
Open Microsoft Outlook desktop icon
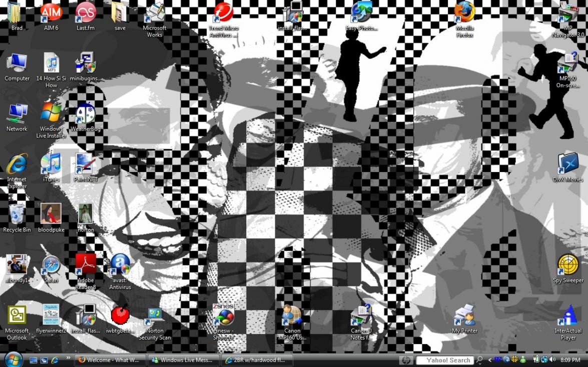coord(17,323)
